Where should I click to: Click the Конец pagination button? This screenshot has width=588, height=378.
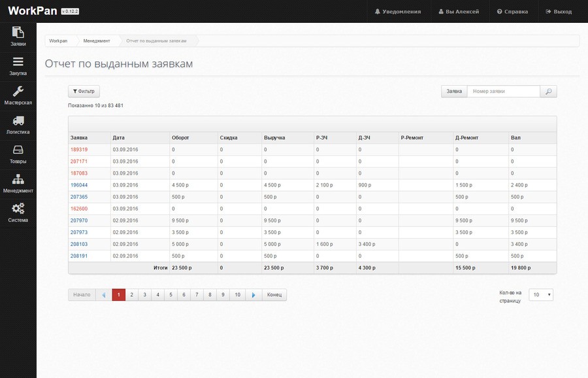pos(274,295)
